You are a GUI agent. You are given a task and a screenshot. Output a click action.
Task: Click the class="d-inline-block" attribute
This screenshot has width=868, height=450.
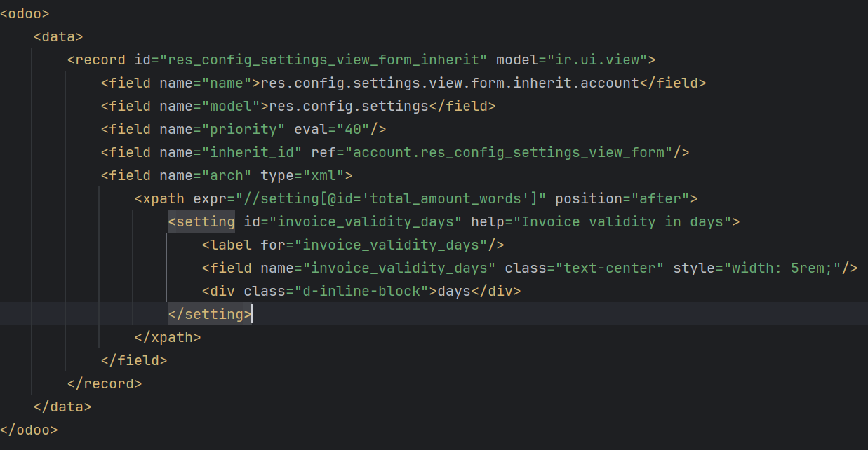pyautogui.click(x=336, y=291)
